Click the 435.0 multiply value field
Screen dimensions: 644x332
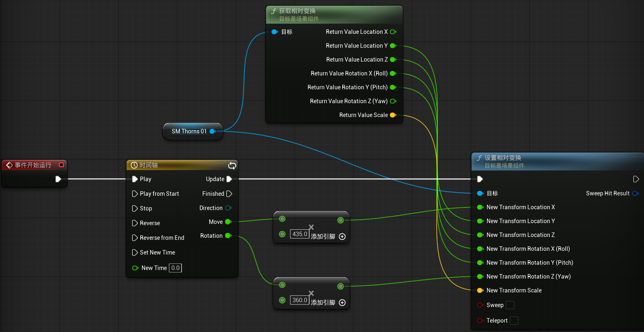click(299, 234)
